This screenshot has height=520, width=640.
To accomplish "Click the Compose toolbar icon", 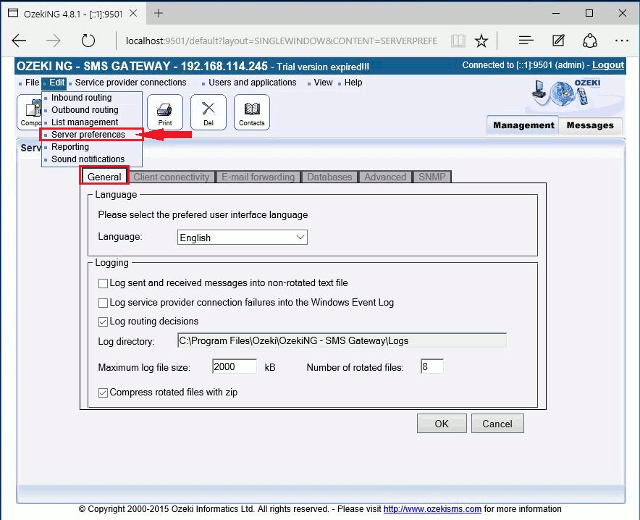I will coord(29,112).
